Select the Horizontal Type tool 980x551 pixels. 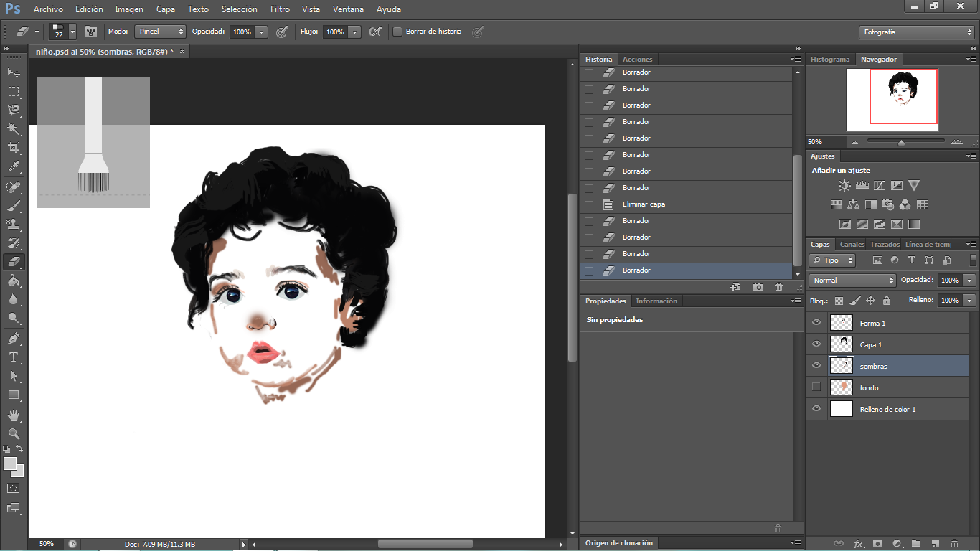coord(14,357)
